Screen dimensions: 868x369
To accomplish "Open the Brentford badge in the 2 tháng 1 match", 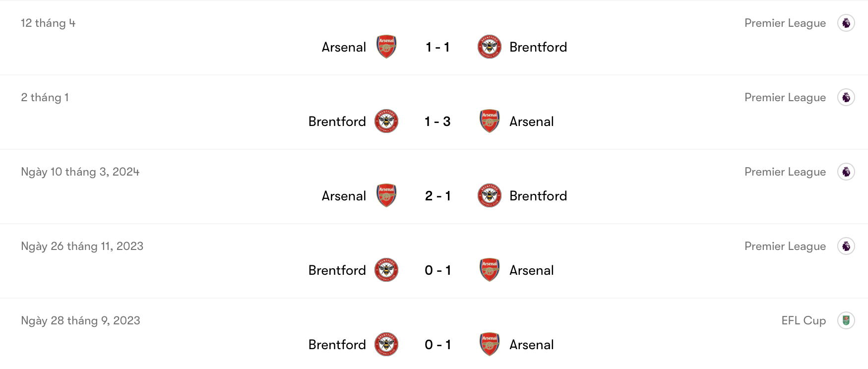I will 386,121.
